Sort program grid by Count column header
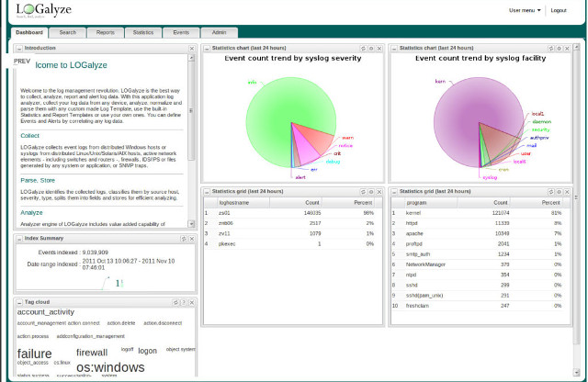This screenshot has height=382, width=588. click(x=500, y=201)
